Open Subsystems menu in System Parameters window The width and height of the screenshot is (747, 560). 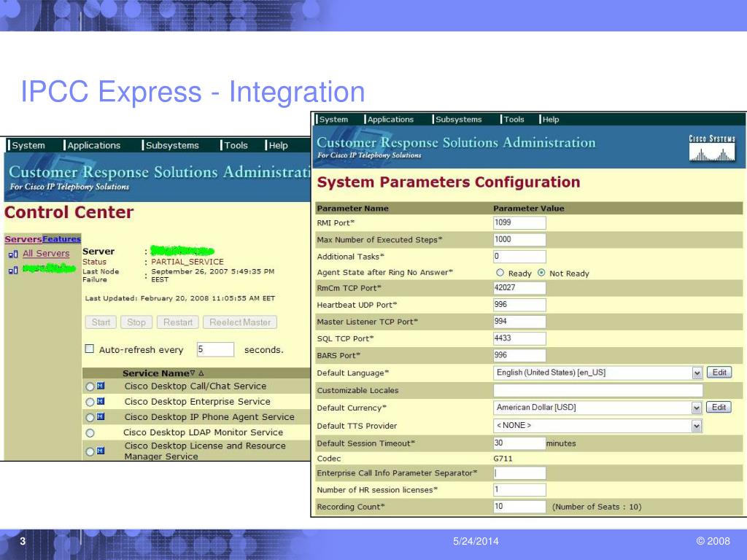coord(458,120)
